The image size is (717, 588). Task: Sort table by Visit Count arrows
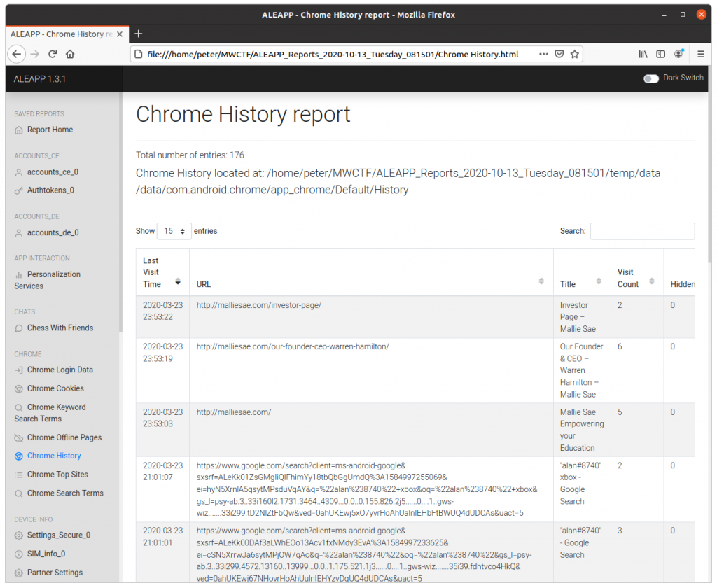[652, 281]
